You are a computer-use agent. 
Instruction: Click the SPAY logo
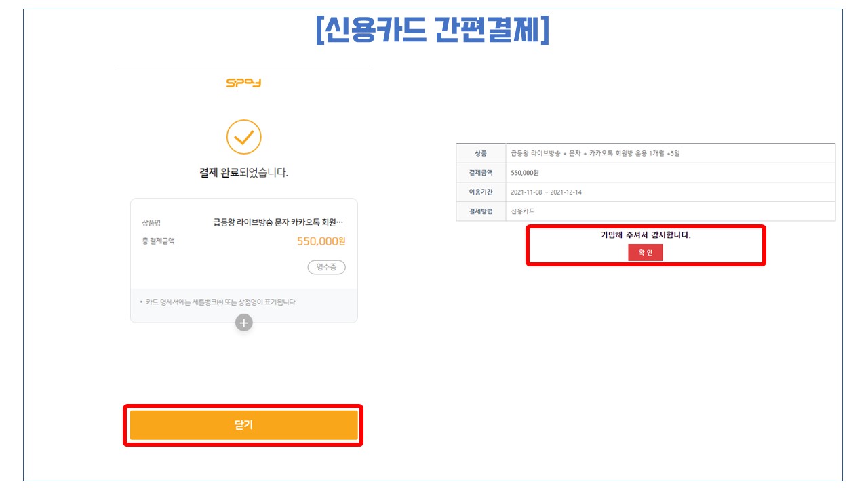click(243, 83)
